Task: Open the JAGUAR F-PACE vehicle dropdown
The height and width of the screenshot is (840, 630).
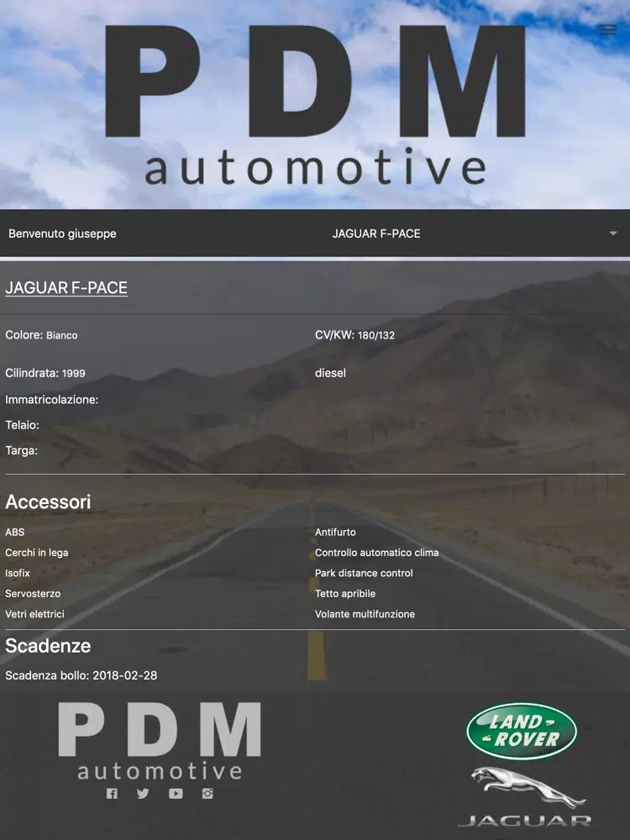Action: tap(471, 234)
